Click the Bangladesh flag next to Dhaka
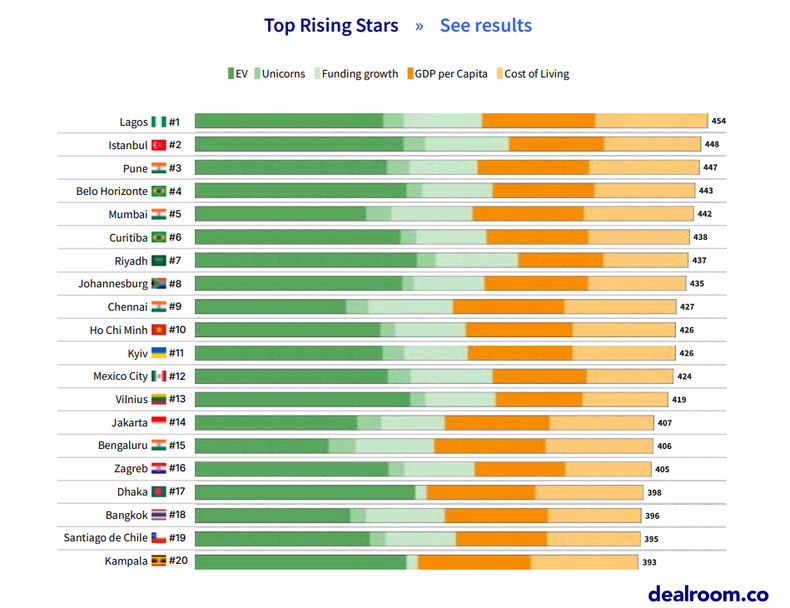Screen dimensions: 790x608 (x=158, y=492)
